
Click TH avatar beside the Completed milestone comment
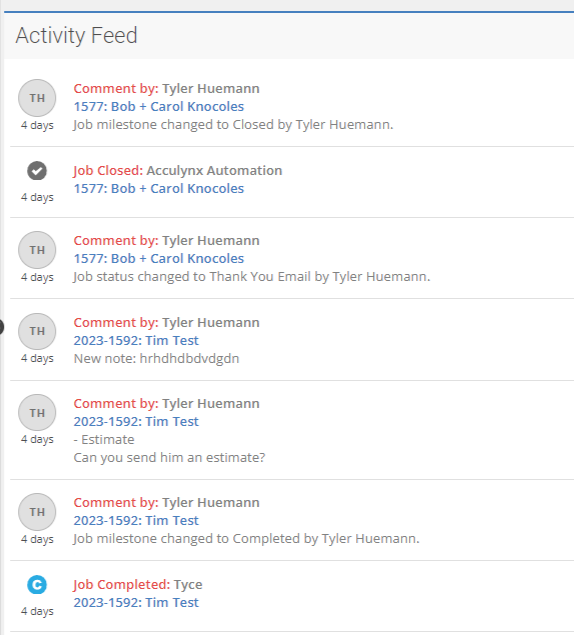(37, 512)
